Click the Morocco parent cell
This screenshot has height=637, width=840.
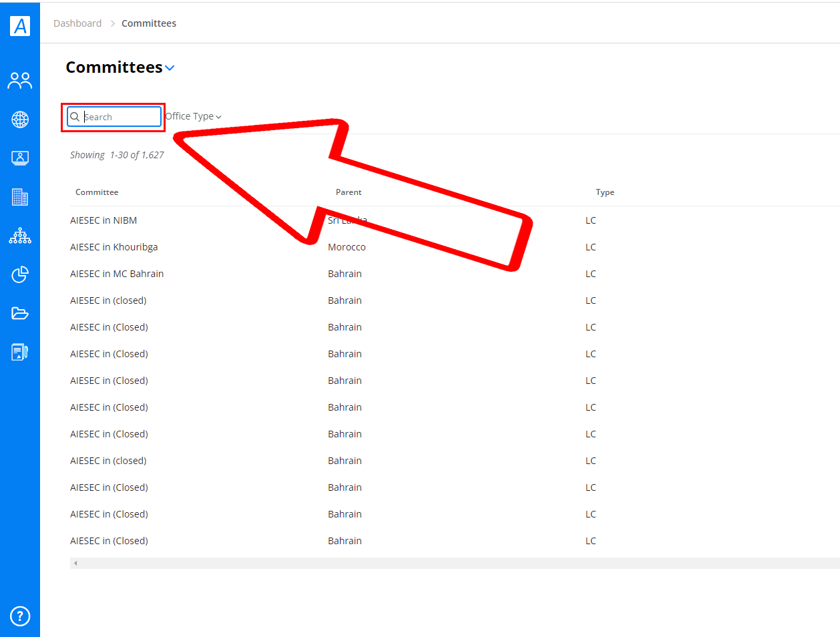(x=347, y=247)
